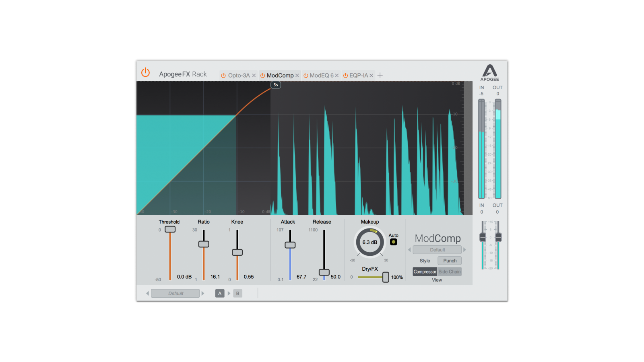The width and height of the screenshot is (644, 362).
Task: Add a new plugin with the plus icon
Action: 380,75
